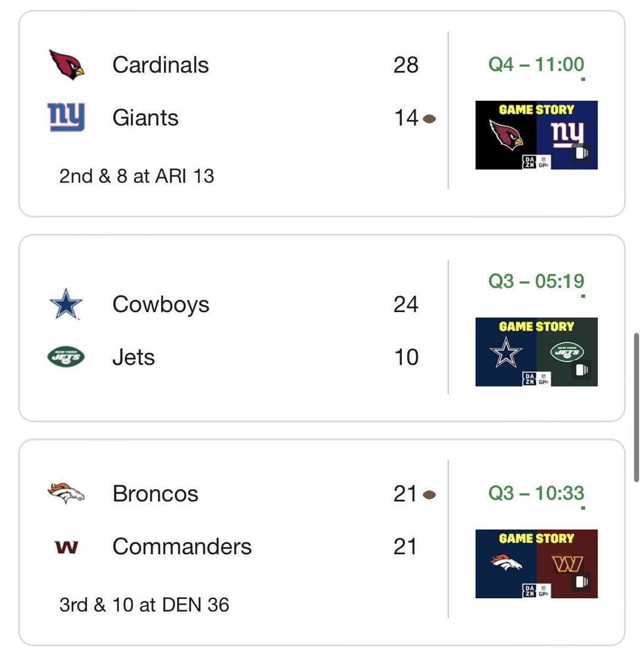Click the 3rd & 10 at DEN 36 status
644x655 pixels.
[144, 605]
